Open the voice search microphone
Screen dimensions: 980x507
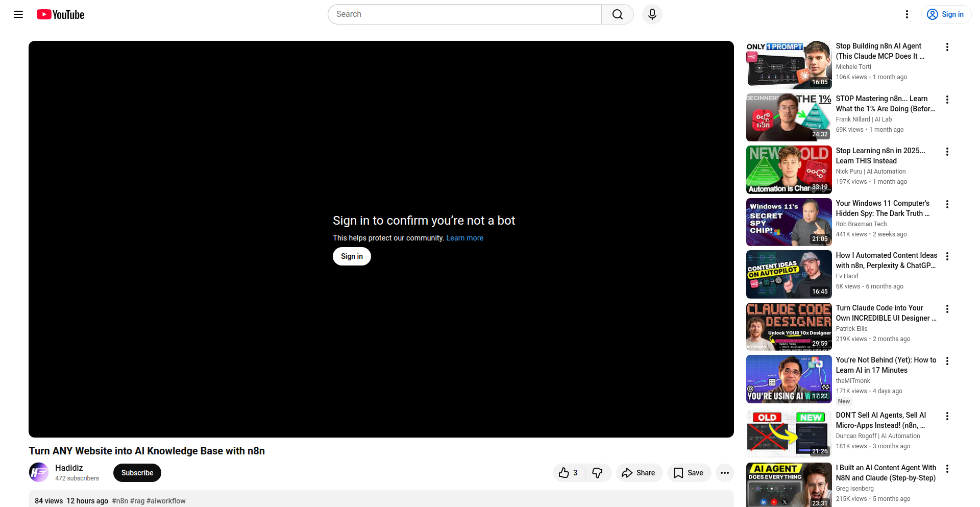click(x=652, y=14)
